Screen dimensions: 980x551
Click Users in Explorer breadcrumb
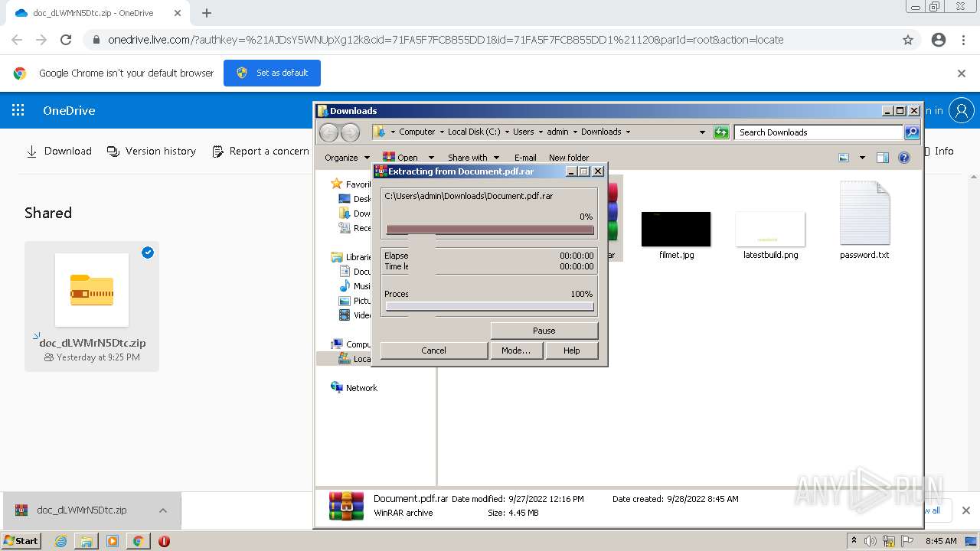click(x=524, y=132)
